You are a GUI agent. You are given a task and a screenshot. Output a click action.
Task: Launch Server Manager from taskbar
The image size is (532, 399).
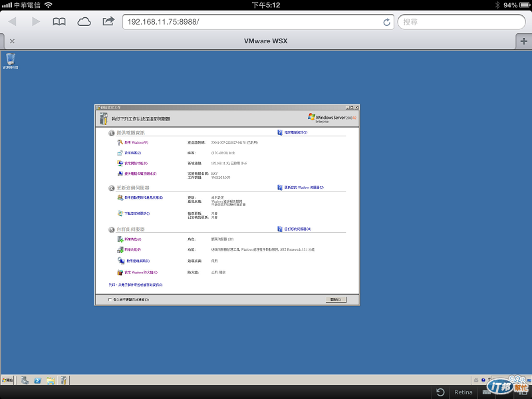point(25,380)
